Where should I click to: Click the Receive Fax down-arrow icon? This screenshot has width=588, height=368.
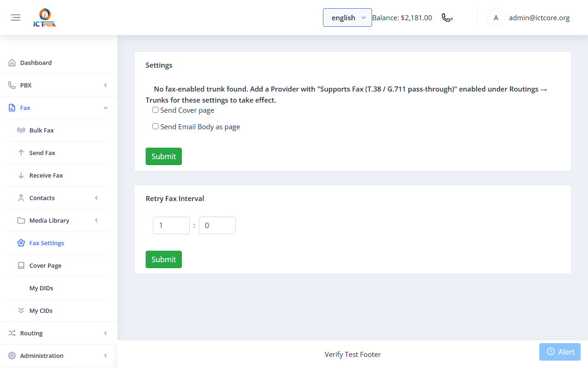tap(21, 175)
